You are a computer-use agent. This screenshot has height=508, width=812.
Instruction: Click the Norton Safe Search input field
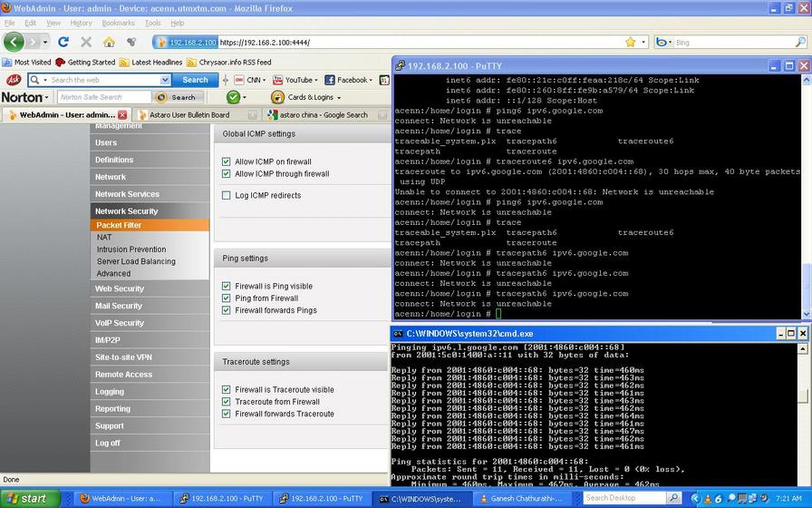tap(102, 97)
